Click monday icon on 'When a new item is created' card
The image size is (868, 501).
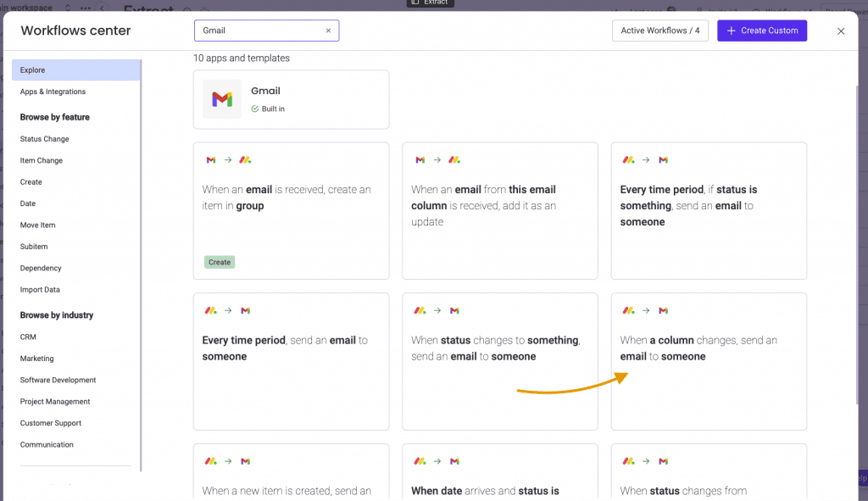pyautogui.click(x=211, y=461)
